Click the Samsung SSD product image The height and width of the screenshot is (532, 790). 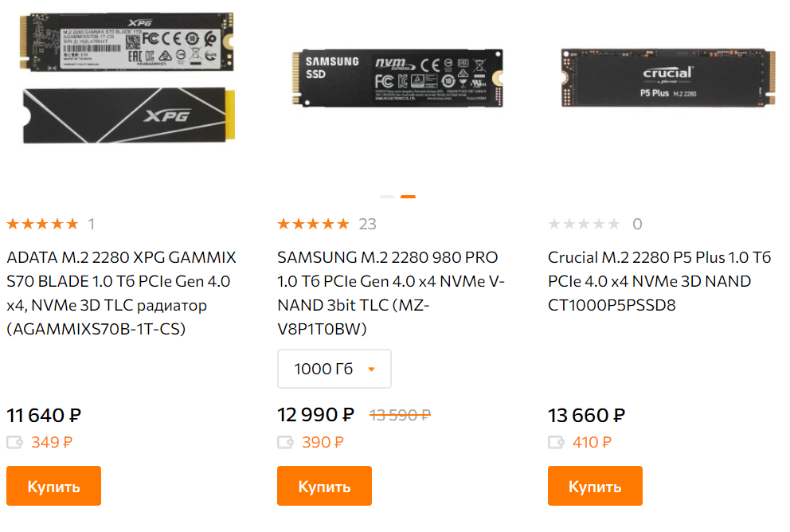397,77
